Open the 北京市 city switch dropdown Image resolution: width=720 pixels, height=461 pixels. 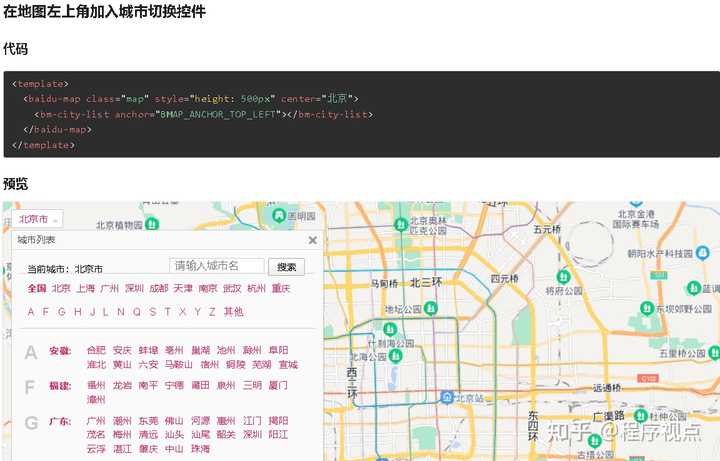[x=37, y=219]
